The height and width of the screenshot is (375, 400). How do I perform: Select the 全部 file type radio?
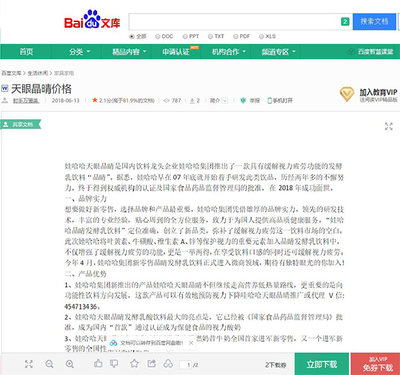point(131,36)
